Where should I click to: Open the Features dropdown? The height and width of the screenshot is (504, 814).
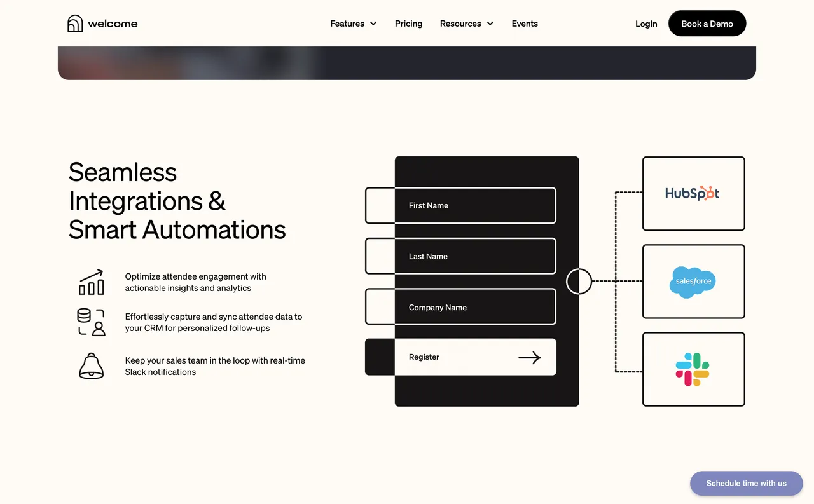(x=347, y=24)
